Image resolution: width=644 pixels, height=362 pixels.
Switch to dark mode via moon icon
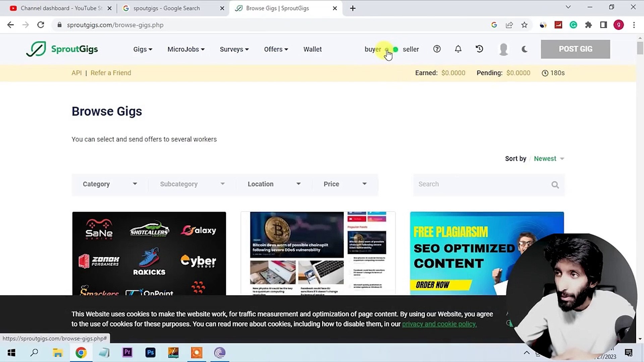[x=524, y=49]
